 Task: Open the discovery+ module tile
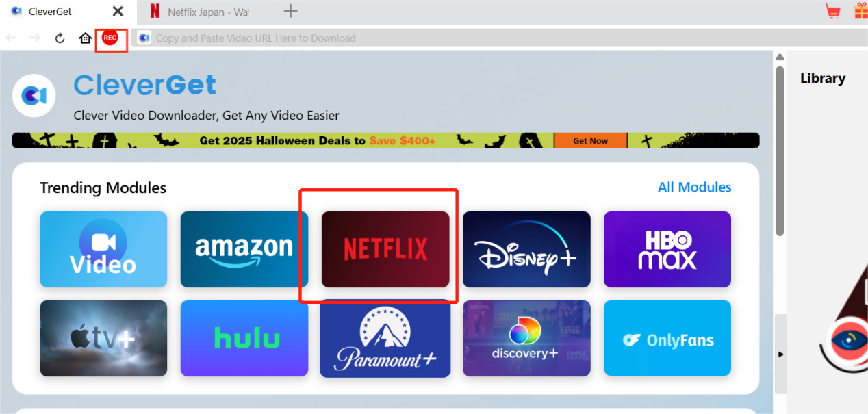(526, 338)
